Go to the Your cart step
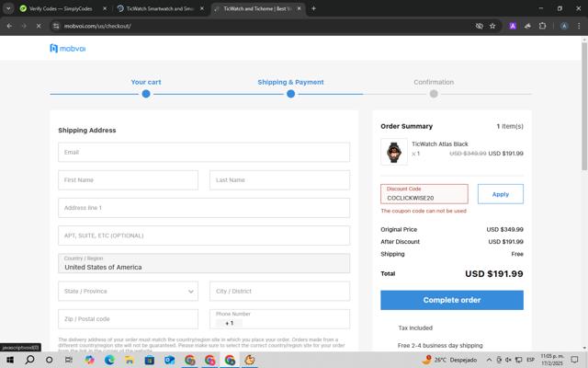 coord(146,82)
